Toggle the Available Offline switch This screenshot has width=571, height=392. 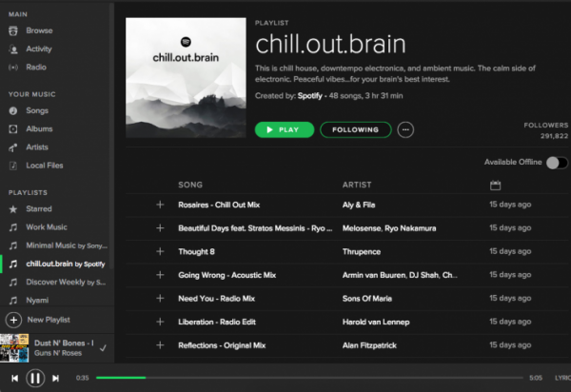(556, 163)
